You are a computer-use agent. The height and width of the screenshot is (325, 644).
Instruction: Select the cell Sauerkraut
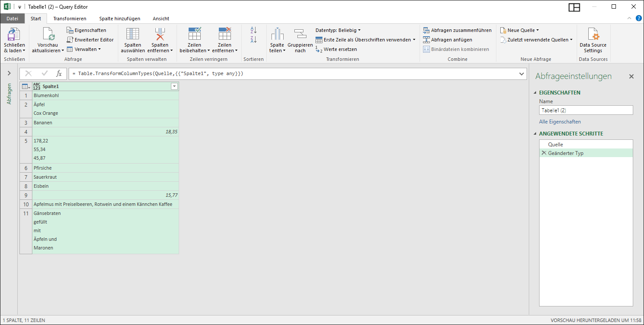105,177
